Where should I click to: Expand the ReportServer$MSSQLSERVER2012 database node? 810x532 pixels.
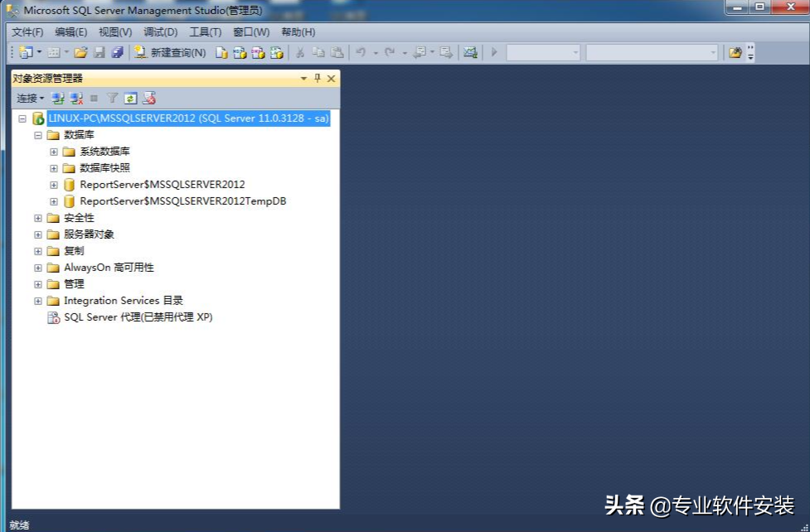pyautogui.click(x=54, y=185)
